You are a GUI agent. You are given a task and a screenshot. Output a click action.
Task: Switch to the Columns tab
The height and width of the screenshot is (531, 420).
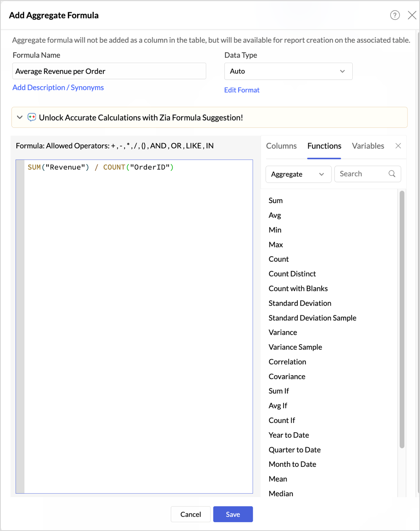click(x=281, y=146)
